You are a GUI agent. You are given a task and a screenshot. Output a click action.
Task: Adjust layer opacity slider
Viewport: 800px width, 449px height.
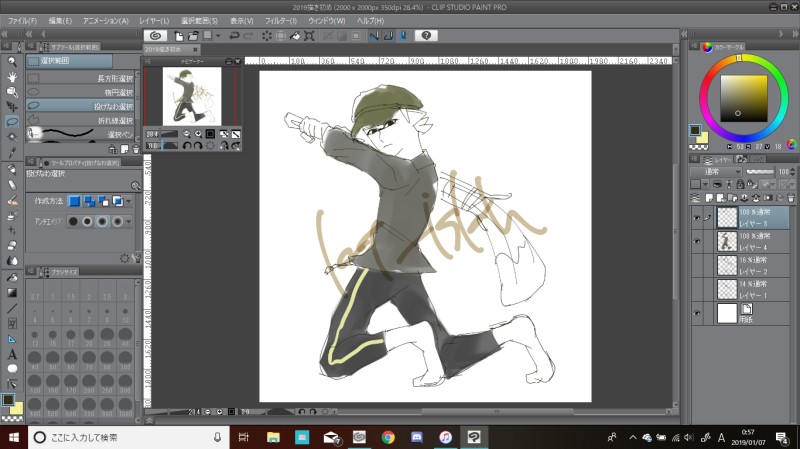[760, 172]
